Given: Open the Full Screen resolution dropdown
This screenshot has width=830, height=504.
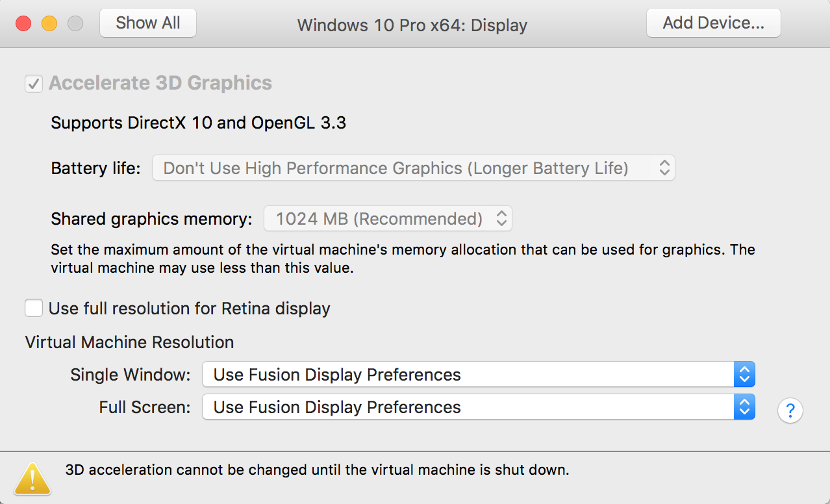Looking at the screenshot, I should (x=479, y=407).
